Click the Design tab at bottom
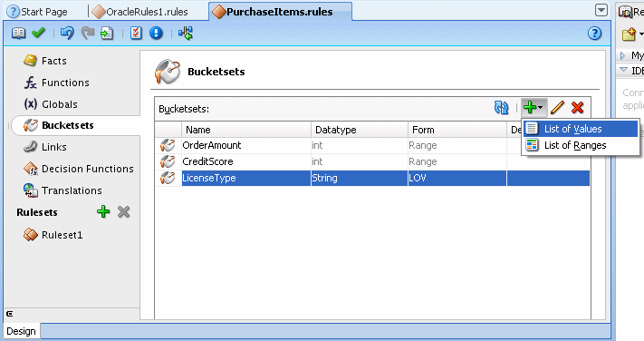Screen dimensions: 644x341 point(22,331)
